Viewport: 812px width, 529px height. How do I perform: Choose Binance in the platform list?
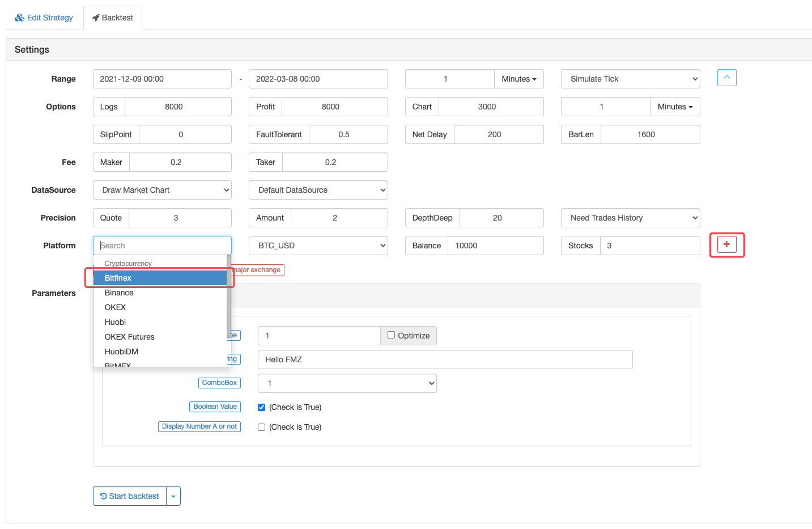119,293
